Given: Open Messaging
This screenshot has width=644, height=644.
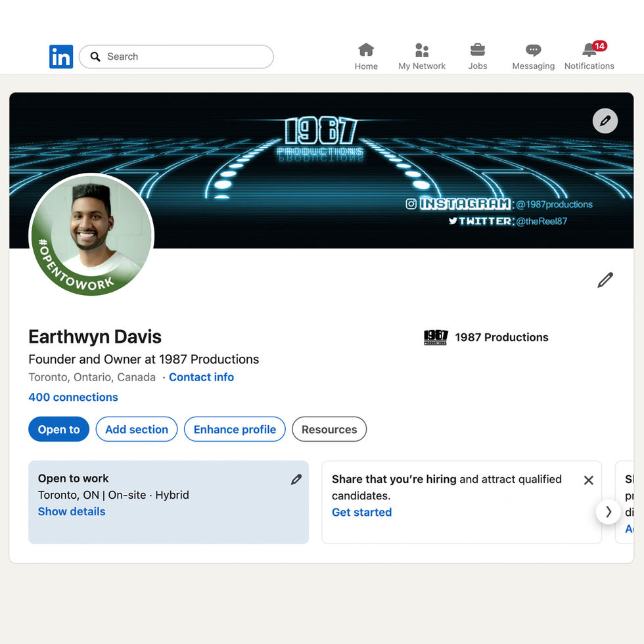Looking at the screenshot, I should (x=533, y=57).
